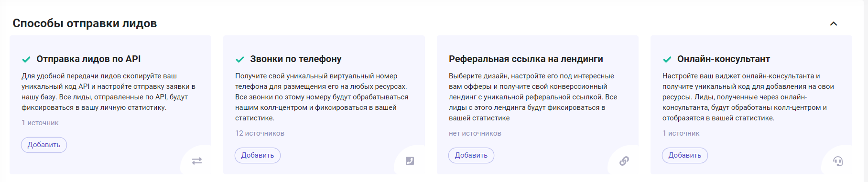Collapse the Способы отправки лидов section

point(834,24)
